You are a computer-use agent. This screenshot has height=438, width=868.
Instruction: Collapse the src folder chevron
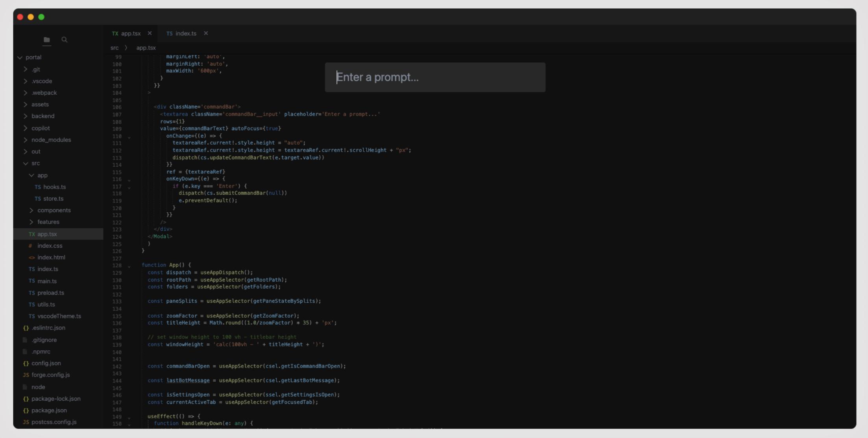26,164
